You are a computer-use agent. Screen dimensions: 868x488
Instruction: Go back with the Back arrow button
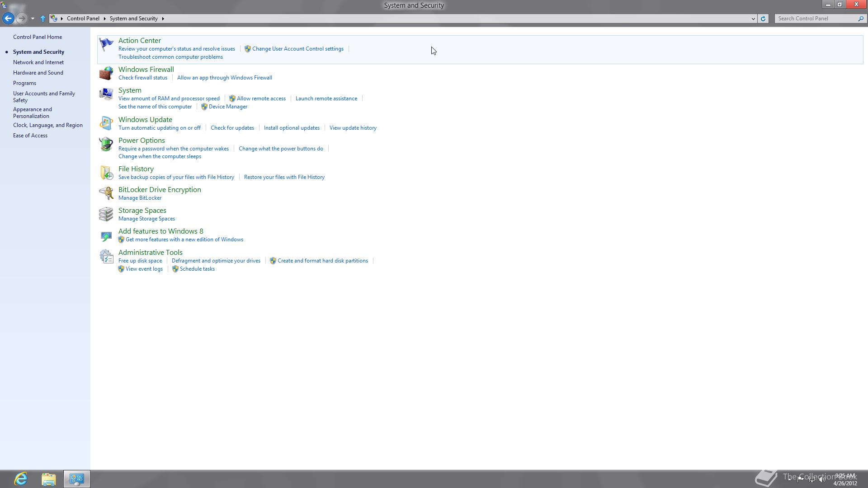pyautogui.click(x=8, y=19)
